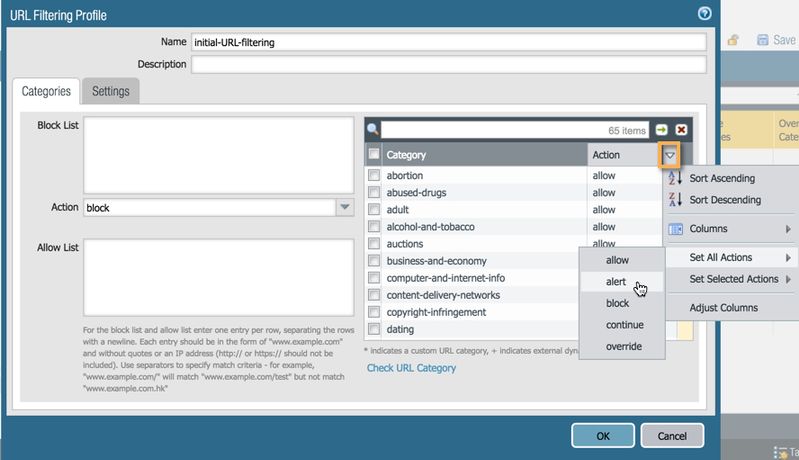
Task: Check the copyright-infringement checkbox
Action: coord(374,312)
